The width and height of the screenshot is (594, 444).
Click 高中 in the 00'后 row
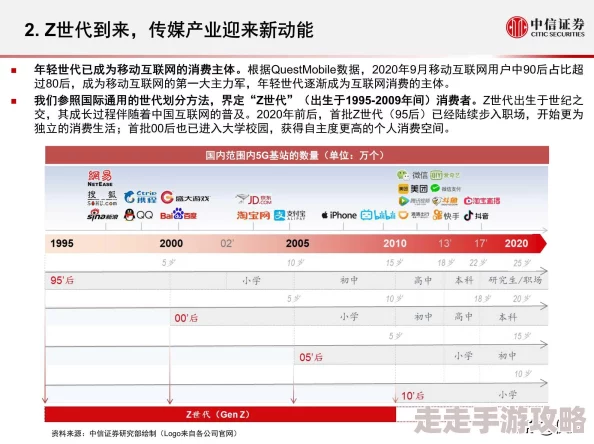click(464, 317)
